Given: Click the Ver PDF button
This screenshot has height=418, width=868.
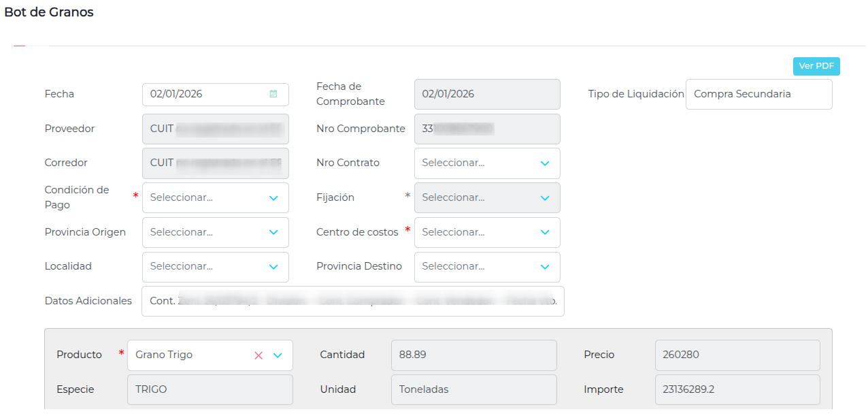Looking at the screenshot, I should [816, 66].
